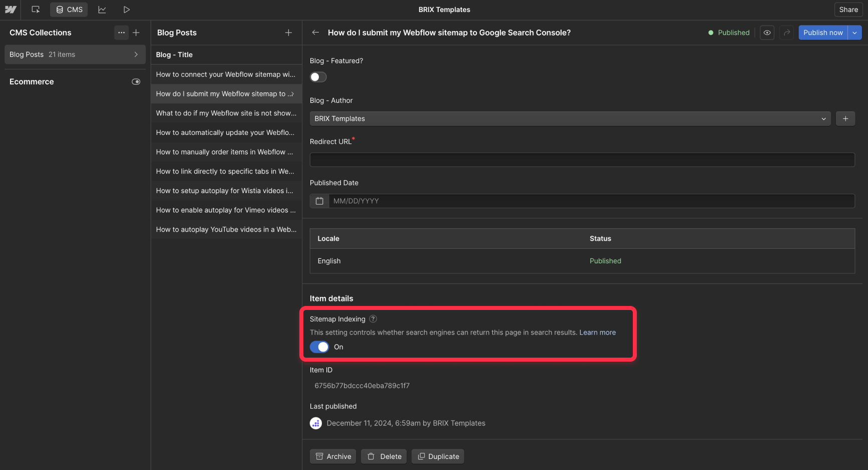The width and height of the screenshot is (868, 470).
Task: Click the Archive button
Action: point(333,456)
